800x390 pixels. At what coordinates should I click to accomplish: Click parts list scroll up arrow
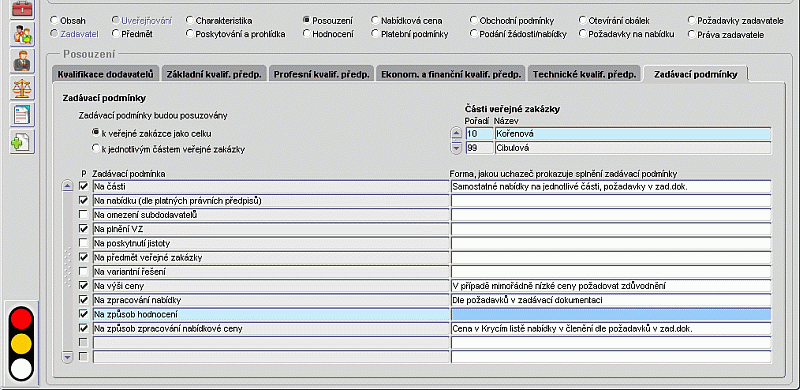(x=458, y=134)
